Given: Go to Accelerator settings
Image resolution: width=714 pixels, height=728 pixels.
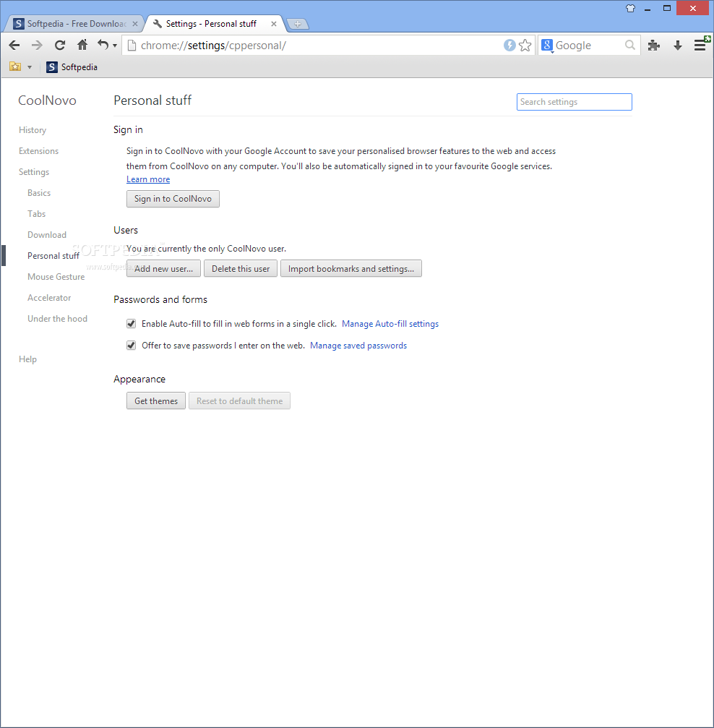Looking at the screenshot, I should coord(49,298).
